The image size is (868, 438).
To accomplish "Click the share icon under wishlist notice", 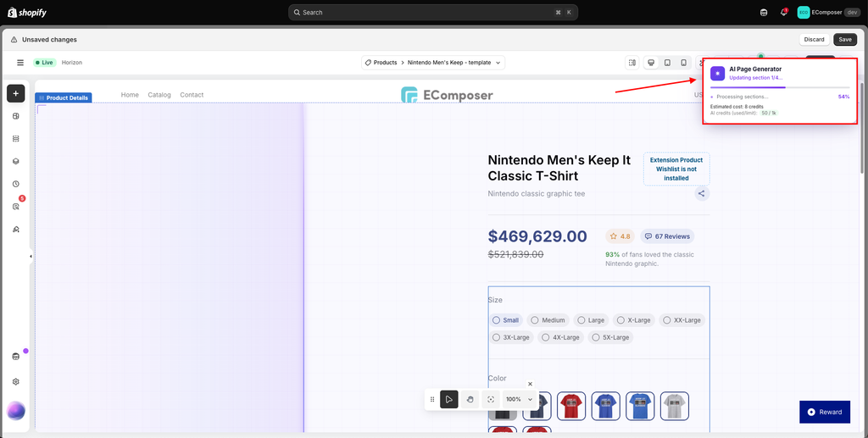I will pos(702,193).
